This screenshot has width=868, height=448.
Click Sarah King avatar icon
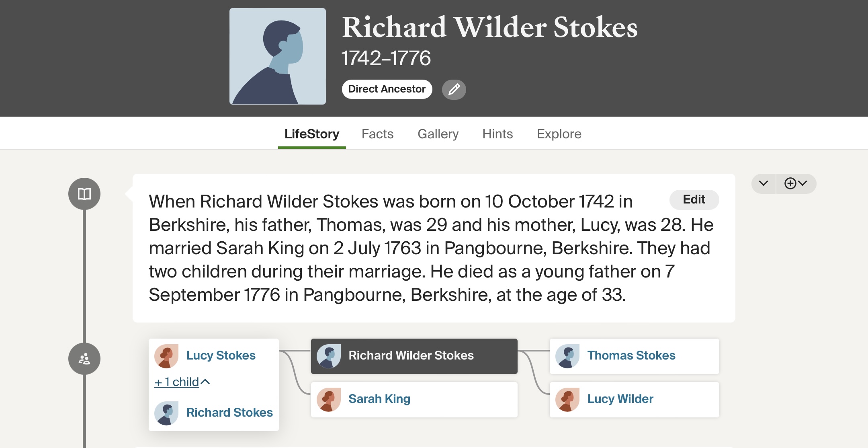pos(329,399)
